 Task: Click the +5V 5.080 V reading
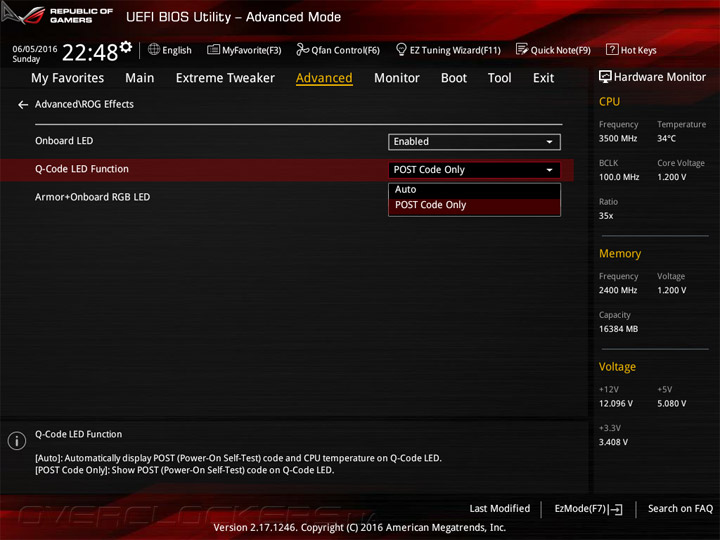point(672,404)
